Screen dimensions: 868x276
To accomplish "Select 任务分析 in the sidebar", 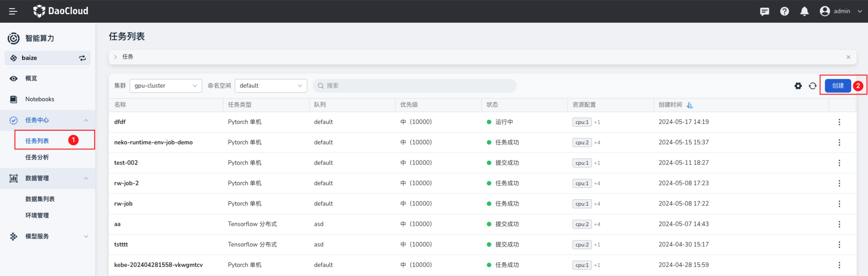I will pos(37,158).
